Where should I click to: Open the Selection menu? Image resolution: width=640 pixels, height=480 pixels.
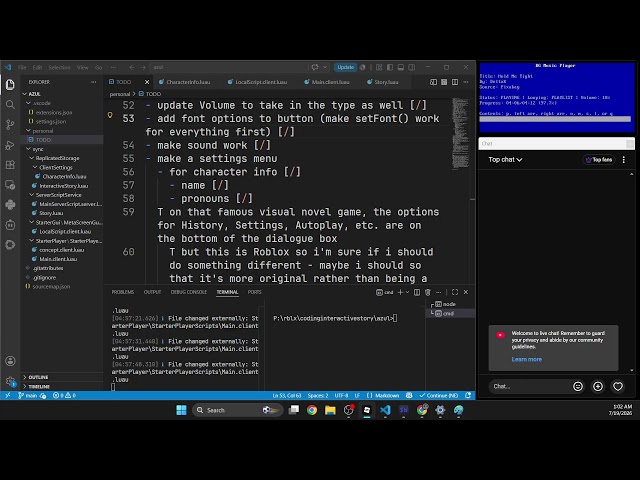(x=59, y=67)
